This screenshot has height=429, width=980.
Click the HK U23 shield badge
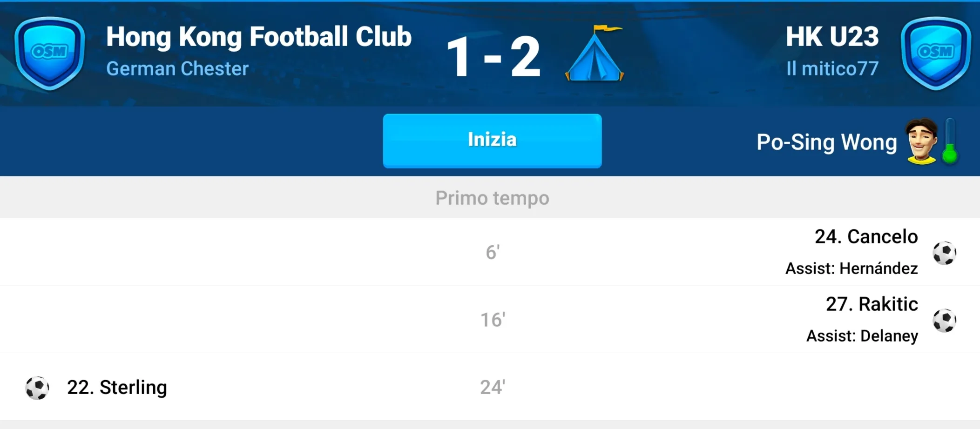(936, 53)
